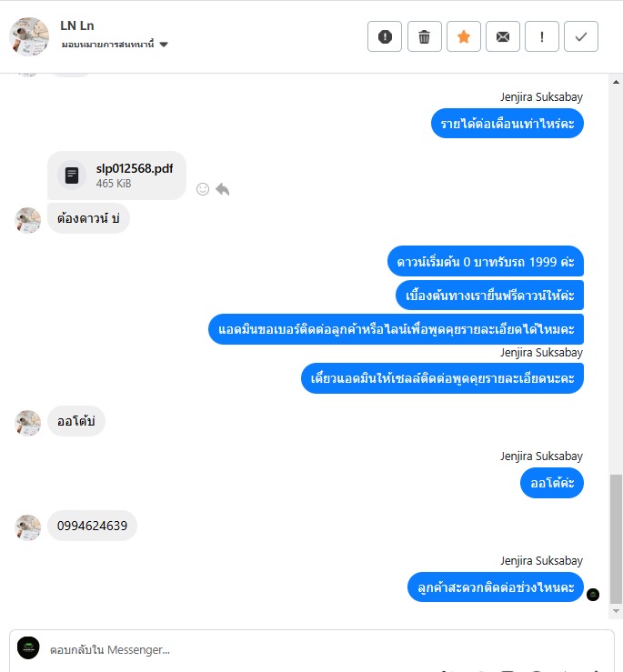React with the smiley emoji icon
623x672 pixels.
[x=203, y=189]
